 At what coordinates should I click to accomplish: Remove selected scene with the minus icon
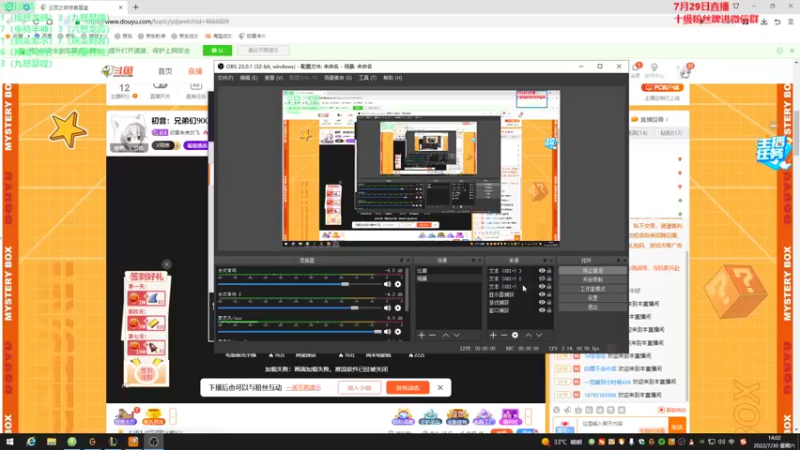click(x=433, y=335)
